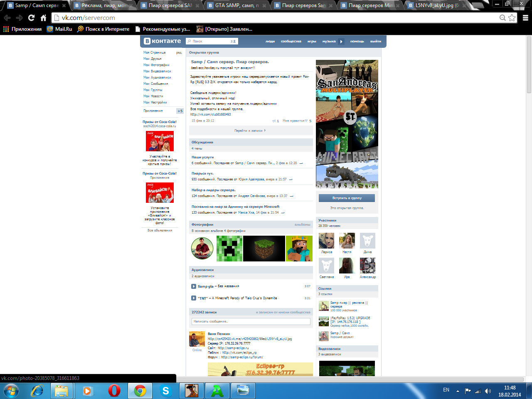Viewport: 532px width, 399px height.
Task: Click Все объявления under ads
Action: tap(160, 230)
